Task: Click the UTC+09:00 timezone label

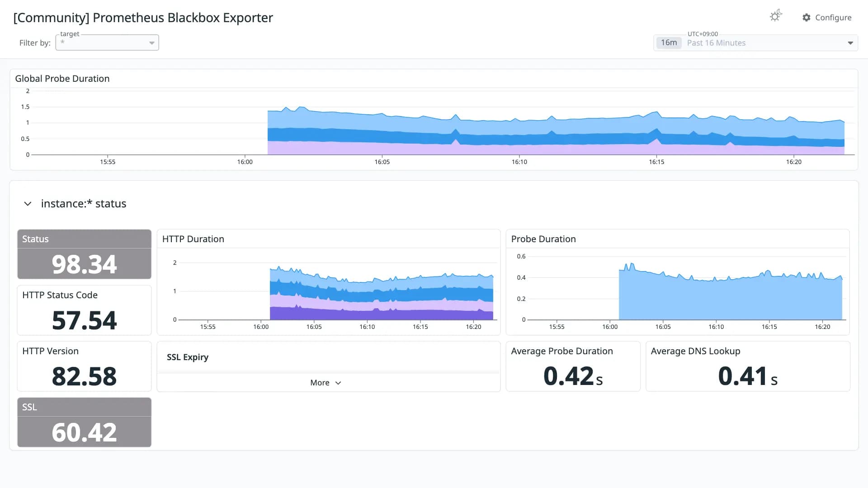Action: [703, 34]
